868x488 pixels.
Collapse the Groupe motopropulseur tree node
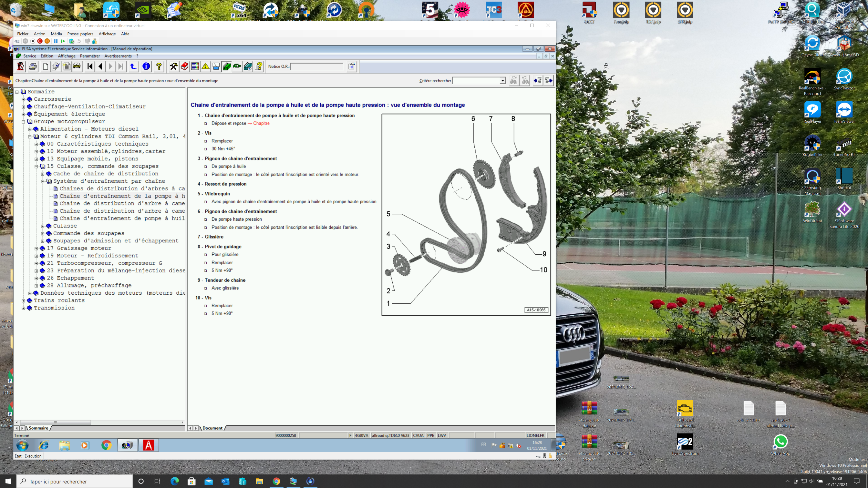(24, 122)
